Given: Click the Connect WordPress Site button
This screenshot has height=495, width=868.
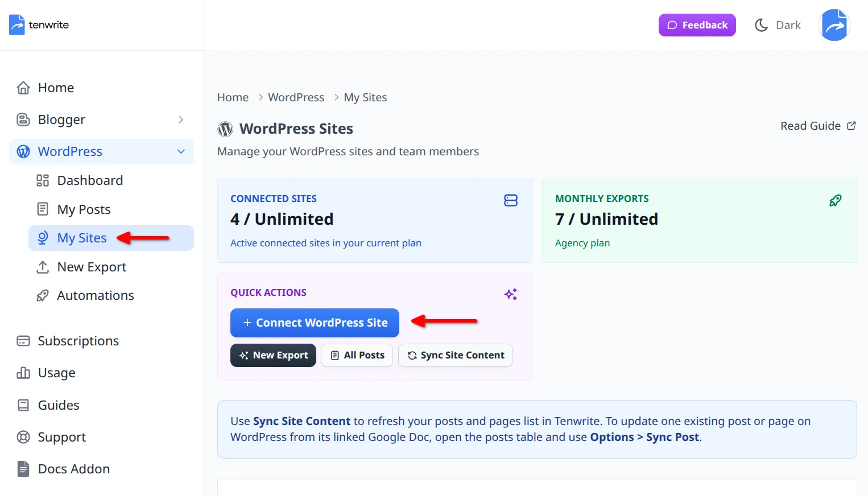Looking at the screenshot, I should tap(315, 323).
